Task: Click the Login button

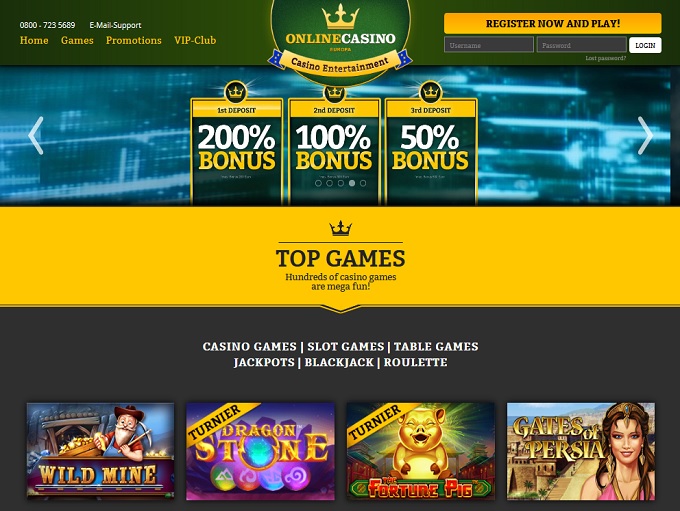Action: point(645,45)
